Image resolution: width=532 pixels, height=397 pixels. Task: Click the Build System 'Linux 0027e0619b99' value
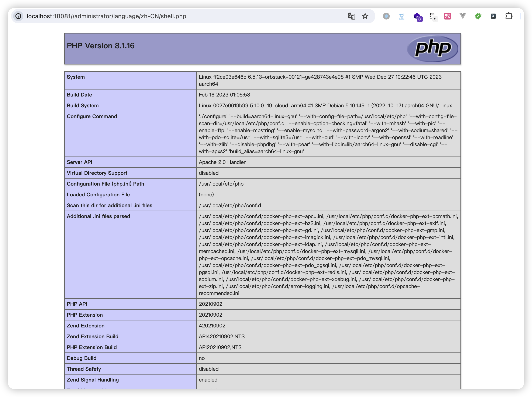coord(325,105)
